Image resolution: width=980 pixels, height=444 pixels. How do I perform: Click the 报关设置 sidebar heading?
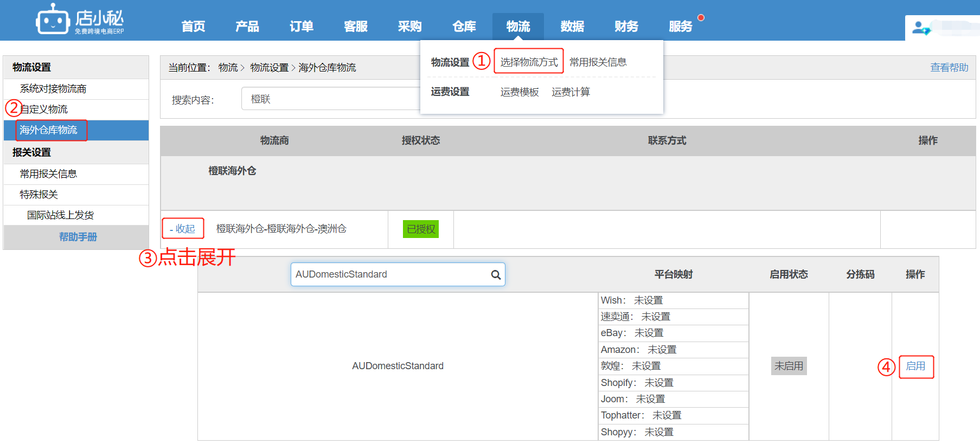click(x=32, y=152)
